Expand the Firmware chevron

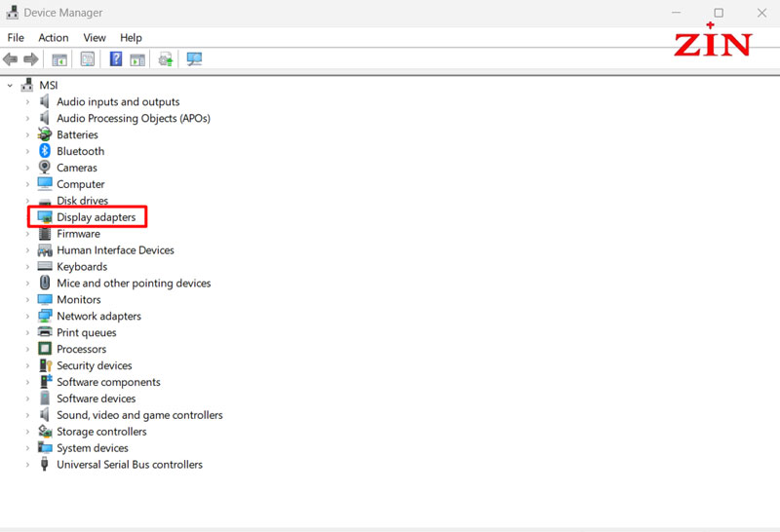[x=27, y=234]
